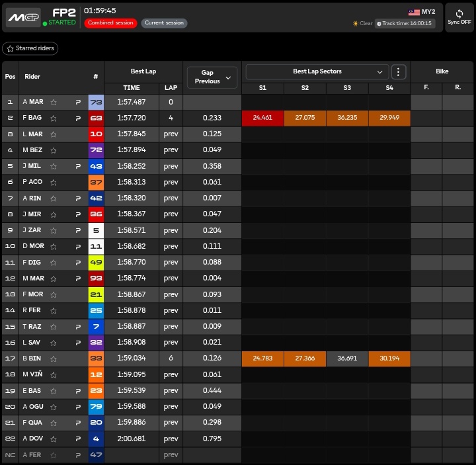The height and width of the screenshot is (465, 476).
Task: Switch to Current session view
Action: 164,23
